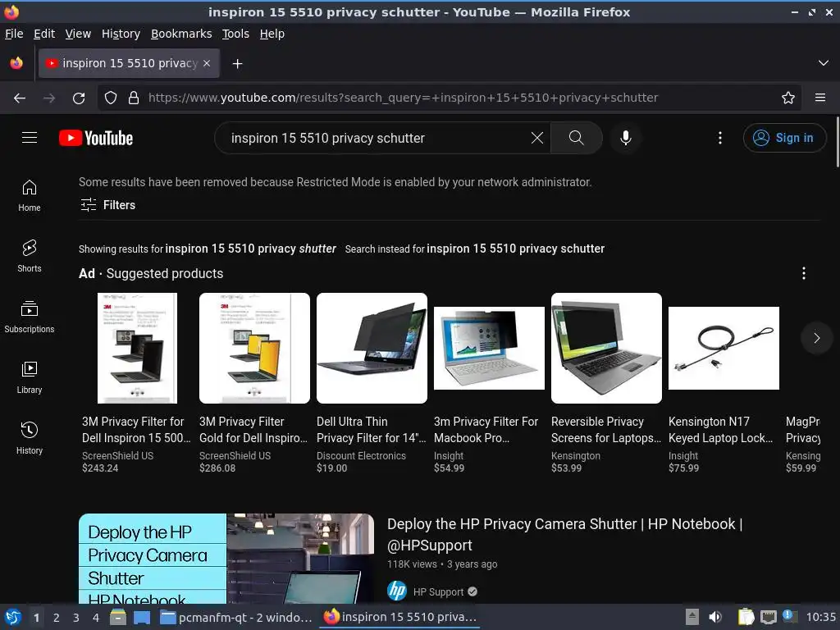The width and height of the screenshot is (840, 630).
Task: Switch to virtual desktop 2
Action: pos(57,618)
